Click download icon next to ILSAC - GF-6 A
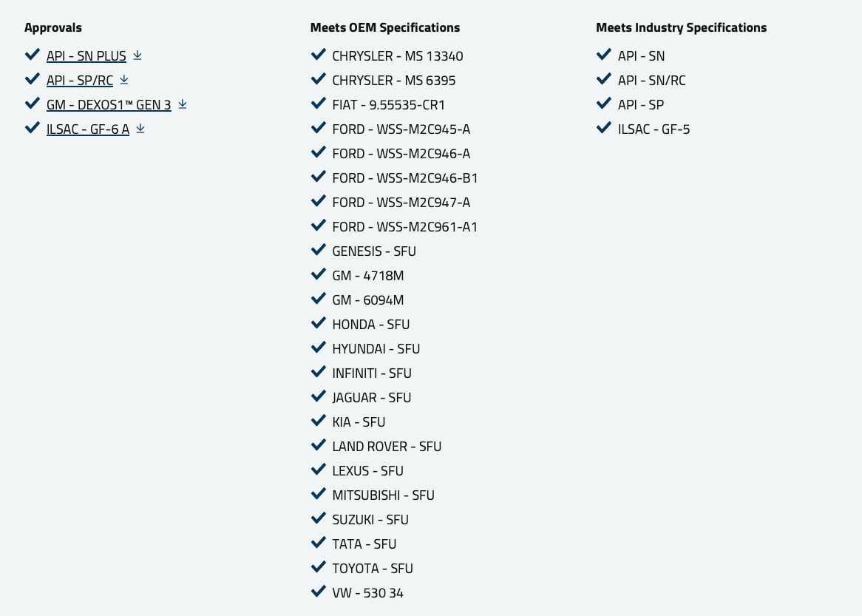862x616 pixels. pyautogui.click(x=140, y=128)
